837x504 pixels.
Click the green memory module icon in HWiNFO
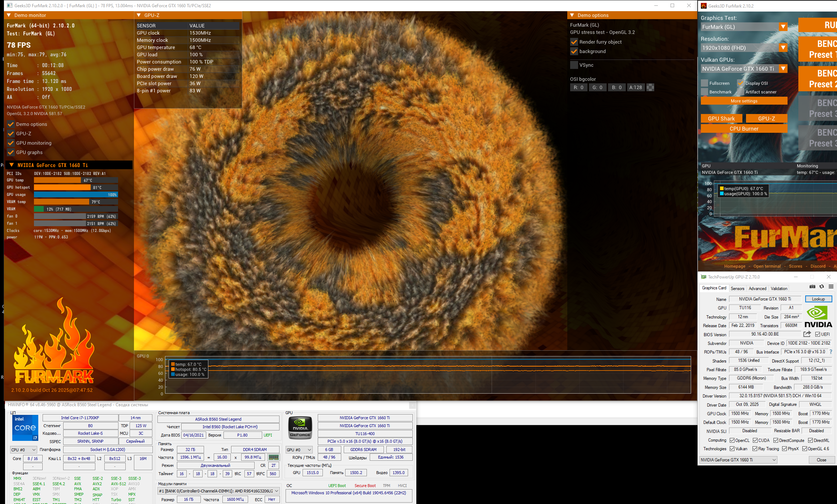[274, 457]
